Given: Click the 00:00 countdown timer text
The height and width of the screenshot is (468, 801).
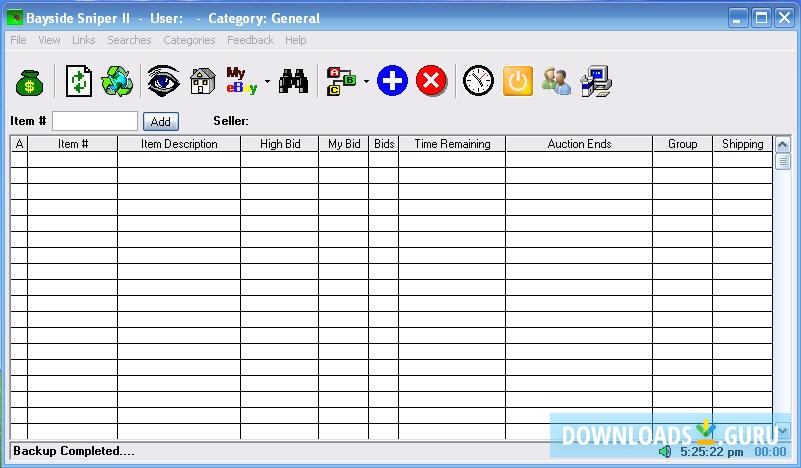Looking at the screenshot, I should pos(770,452).
